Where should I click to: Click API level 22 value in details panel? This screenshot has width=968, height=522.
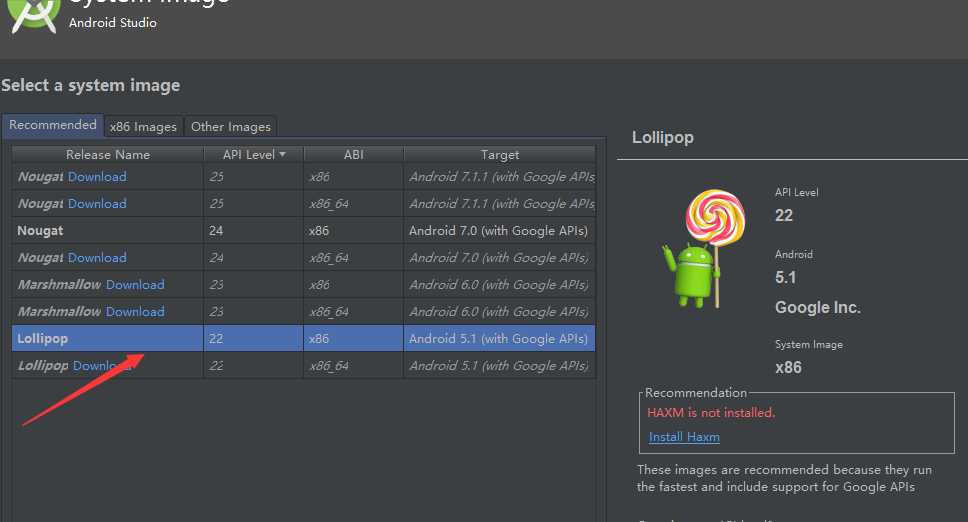(783, 215)
